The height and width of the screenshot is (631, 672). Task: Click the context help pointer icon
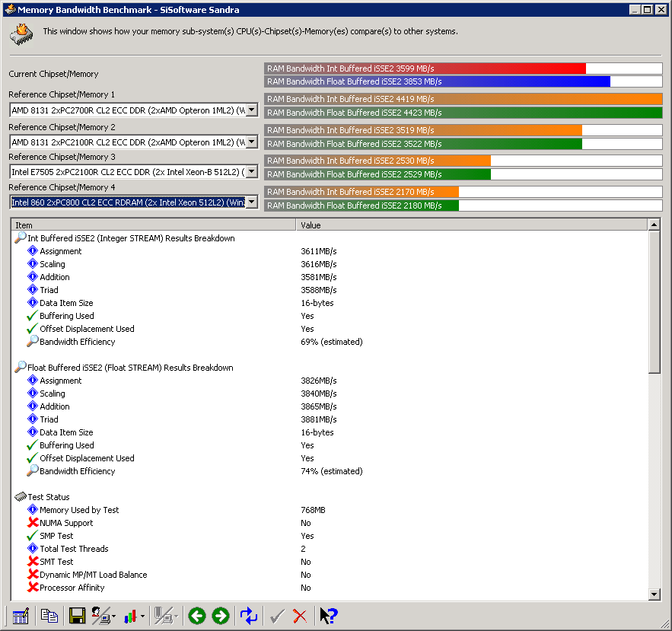pyautogui.click(x=329, y=616)
